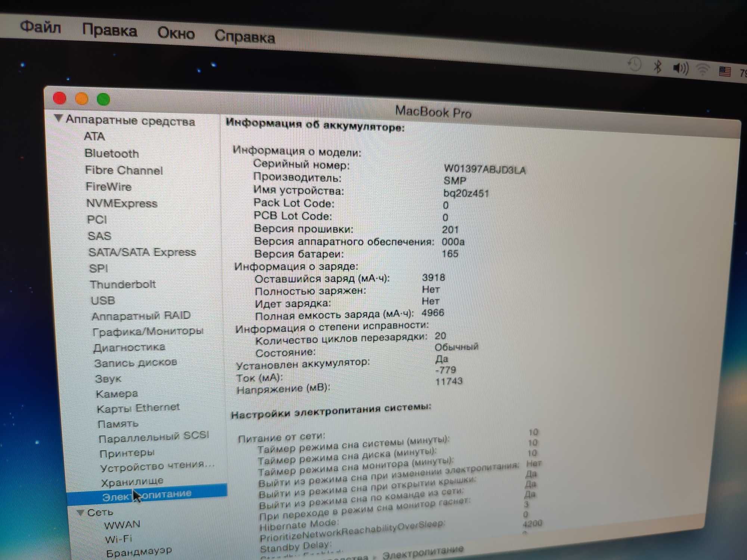Select Принтеры in the sidebar
The height and width of the screenshot is (560, 747).
tap(127, 453)
